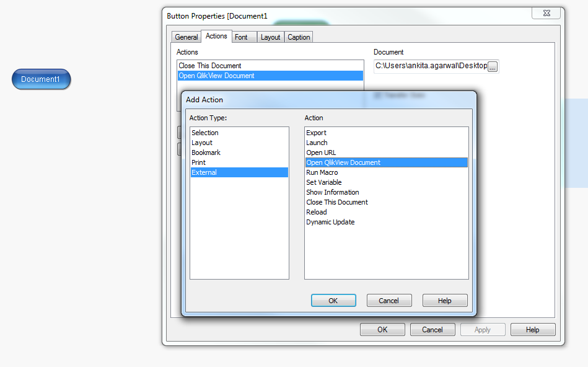Choose Open QlikView Document in Add Action list
Image resolution: width=588 pixels, height=367 pixels.
click(x=387, y=162)
